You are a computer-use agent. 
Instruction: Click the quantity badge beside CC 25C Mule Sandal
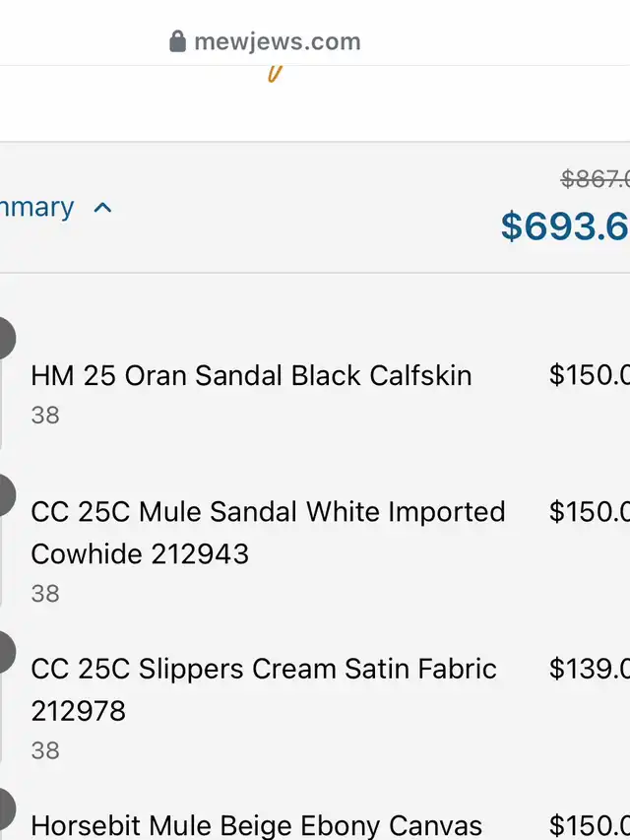click(x=7, y=495)
